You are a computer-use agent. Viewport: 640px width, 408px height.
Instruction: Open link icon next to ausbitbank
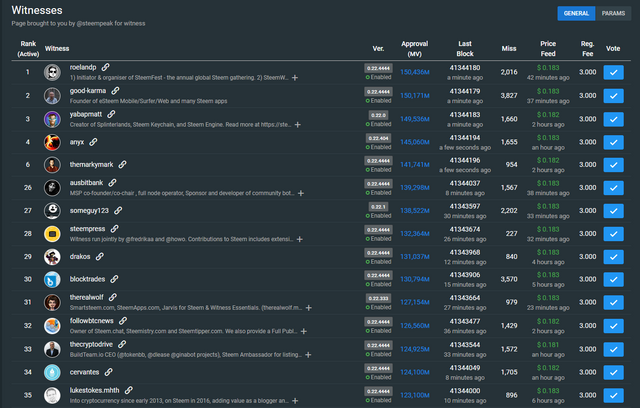[112, 182]
